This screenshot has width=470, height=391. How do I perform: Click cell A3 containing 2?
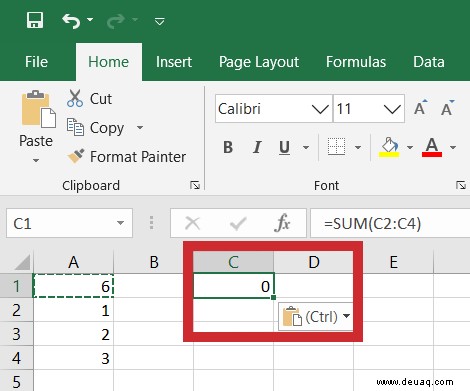click(73, 334)
